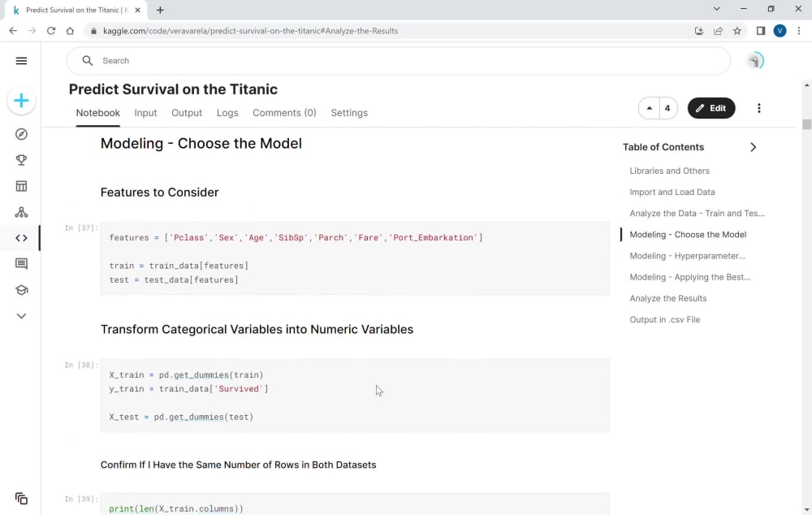Focus the Kaggle search field
The height and width of the screenshot is (515, 812).
point(398,61)
